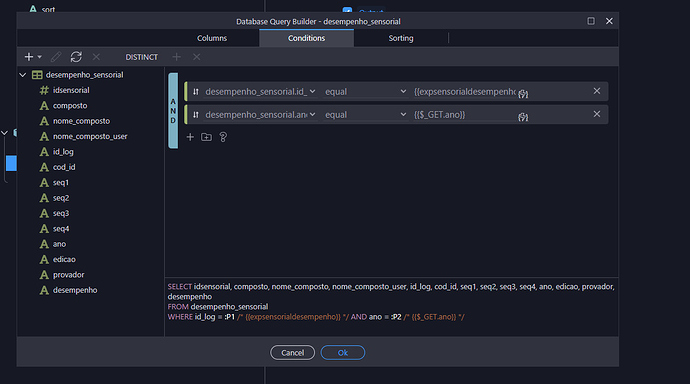Viewport: 690px width, 384px height.
Task: Click the idsensorial hash type icon
Action: click(44, 90)
